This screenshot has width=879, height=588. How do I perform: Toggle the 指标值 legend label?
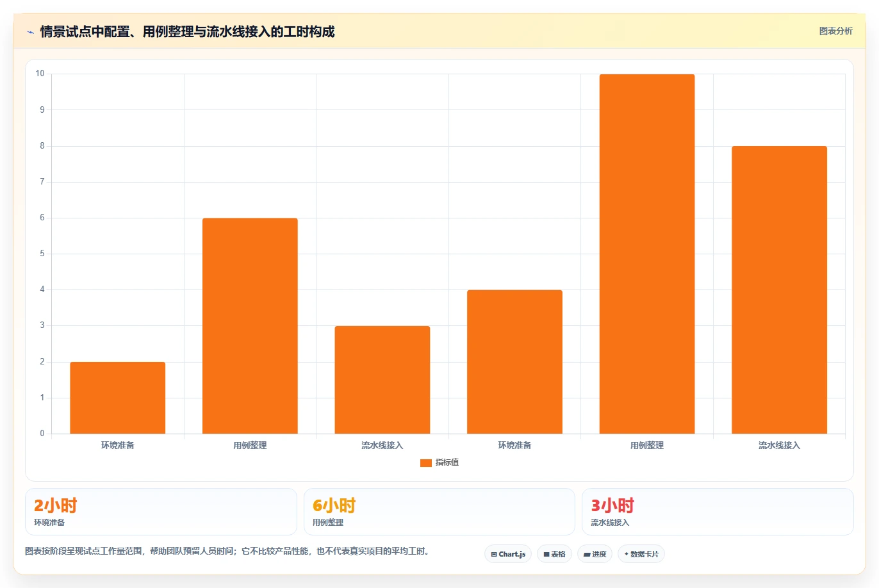(447, 462)
